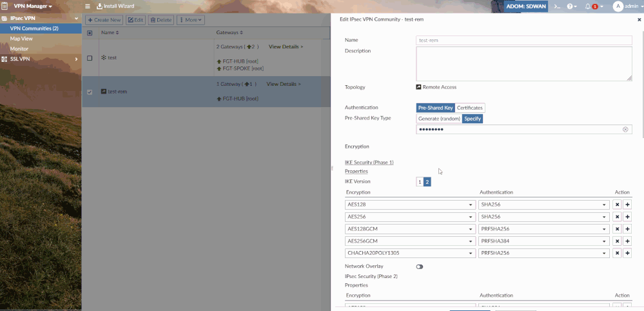Open the notification bell icon

(588, 6)
